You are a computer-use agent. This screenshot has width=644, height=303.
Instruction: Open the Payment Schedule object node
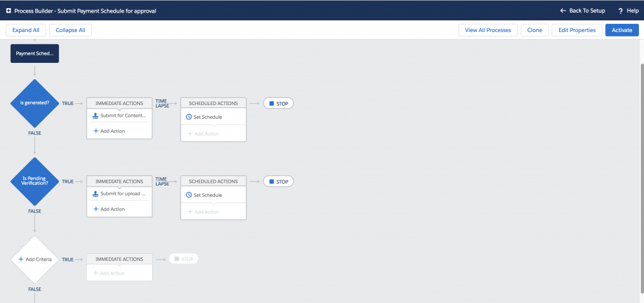[x=35, y=53]
